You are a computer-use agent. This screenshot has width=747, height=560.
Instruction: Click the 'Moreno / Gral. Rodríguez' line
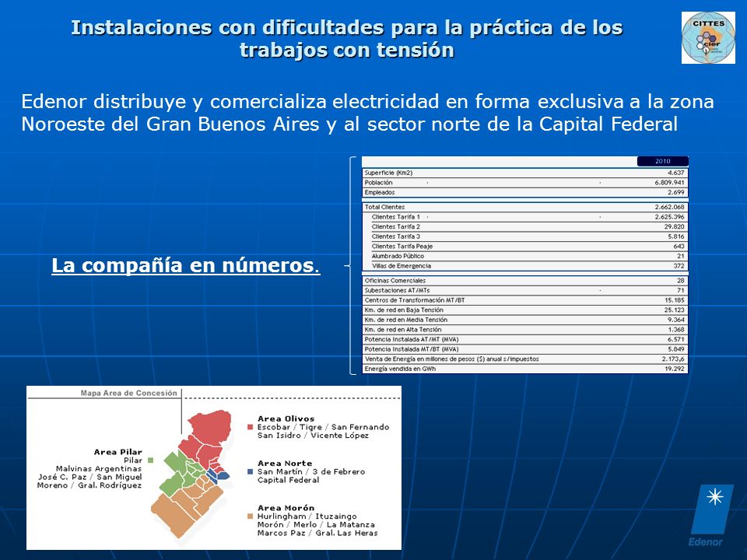pos(89,485)
